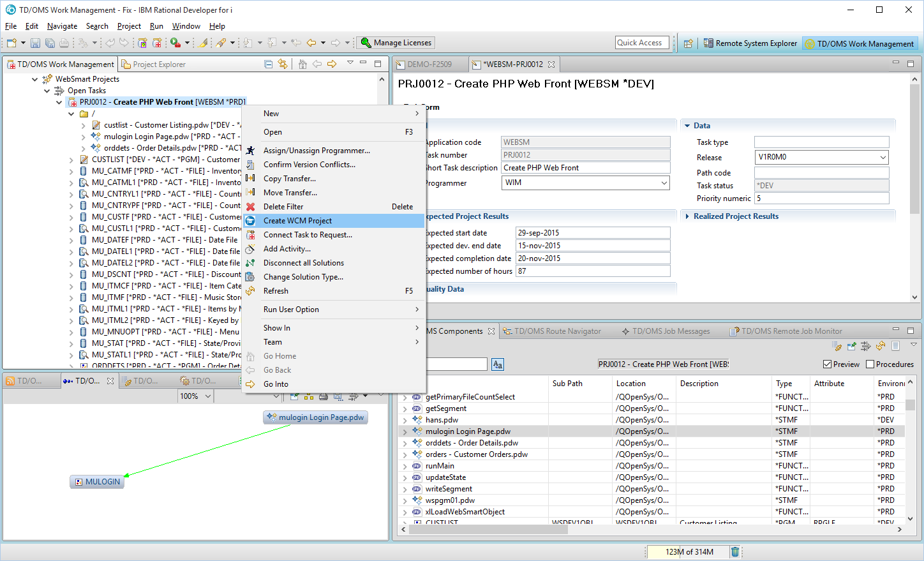Click the Save icon in the main toolbar
Screen dimensions: 924x561
coord(35,43)
